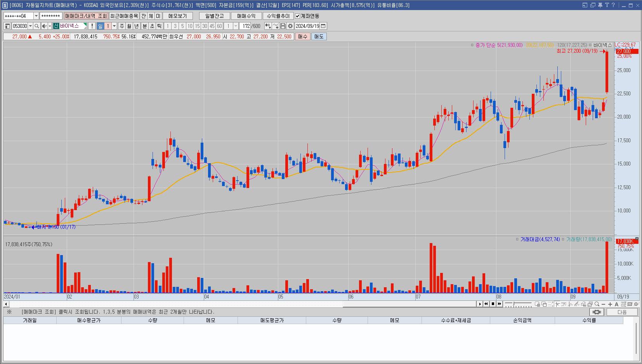Click the 2024/09/19 date input field

coord(307,26)
